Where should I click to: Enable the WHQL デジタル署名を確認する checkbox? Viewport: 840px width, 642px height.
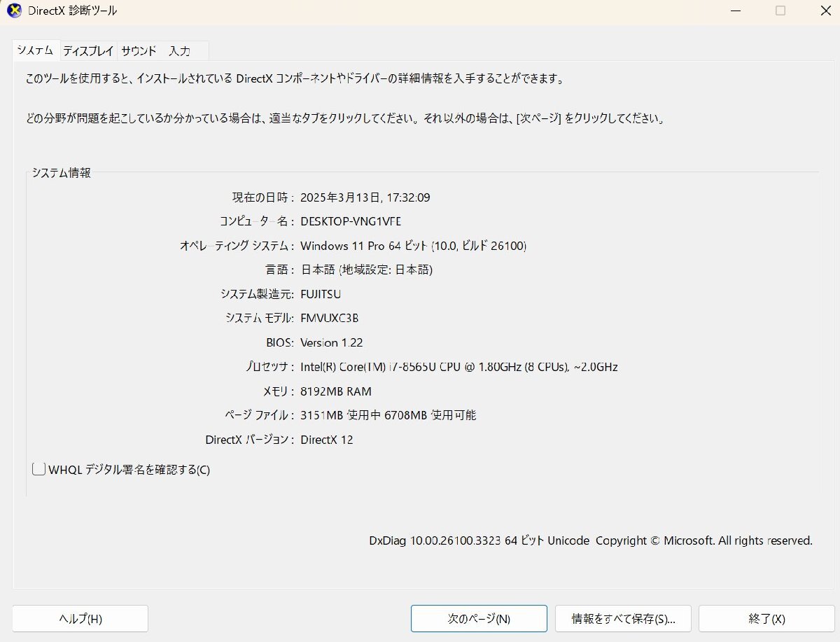pyautogui.click(x=38, y=469)
